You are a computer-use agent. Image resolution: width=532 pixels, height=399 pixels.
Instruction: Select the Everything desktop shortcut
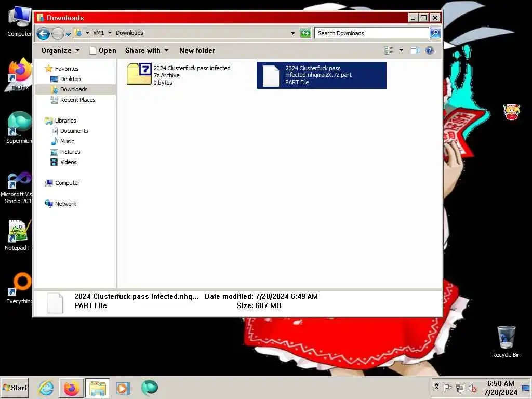(19, 288)
